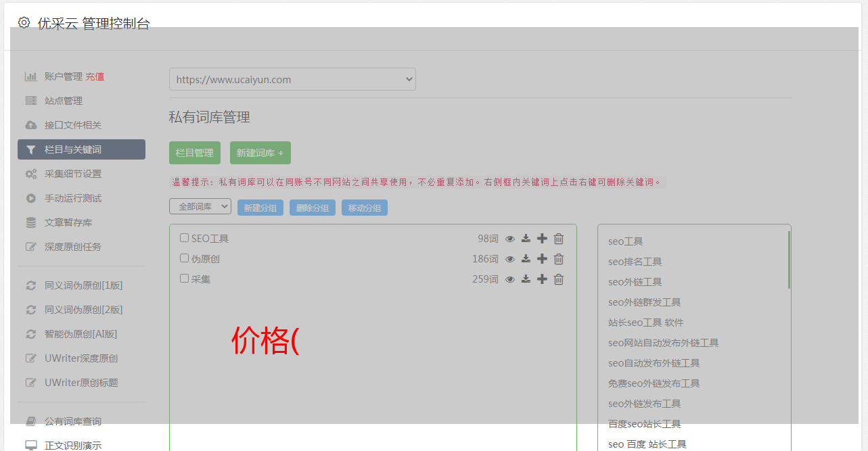Click the 栏目管理 green button
The image size is (868, 451).
195,153
